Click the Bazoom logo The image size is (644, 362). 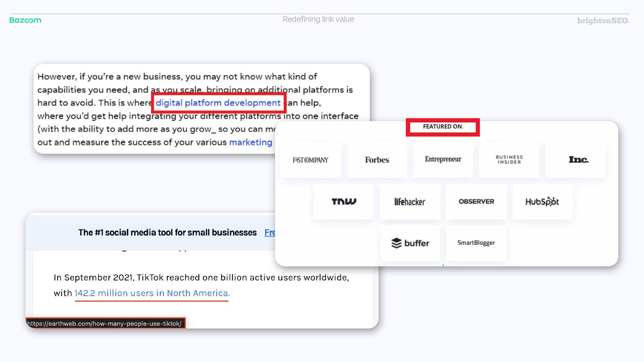tap(25, 20)
